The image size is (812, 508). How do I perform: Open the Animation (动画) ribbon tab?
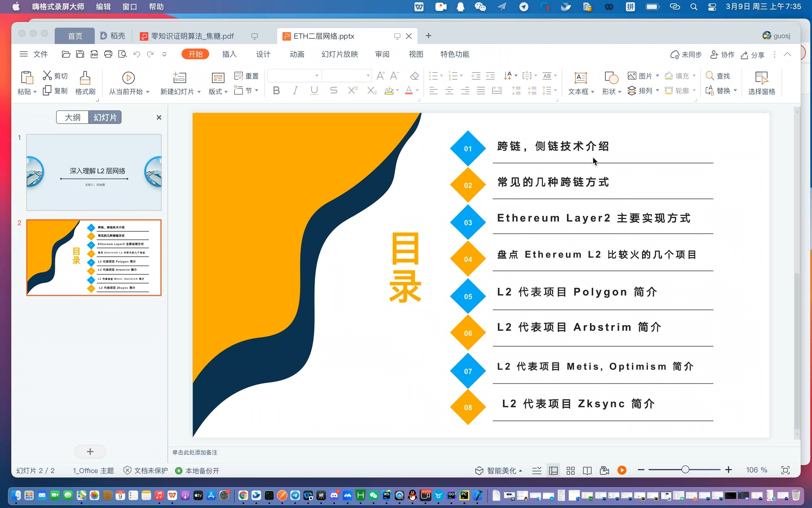click(297, 54)
